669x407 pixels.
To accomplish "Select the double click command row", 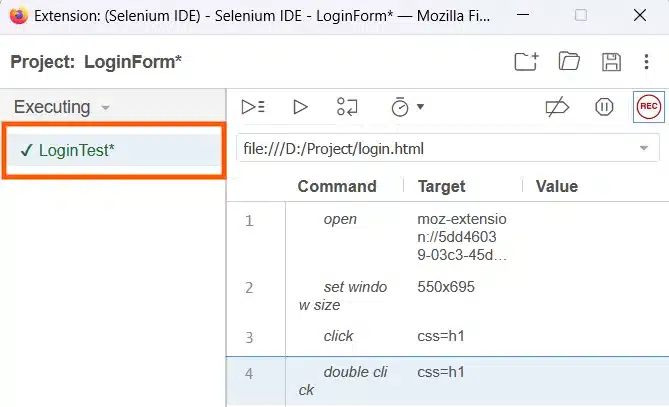I will (x=448, y=381).
